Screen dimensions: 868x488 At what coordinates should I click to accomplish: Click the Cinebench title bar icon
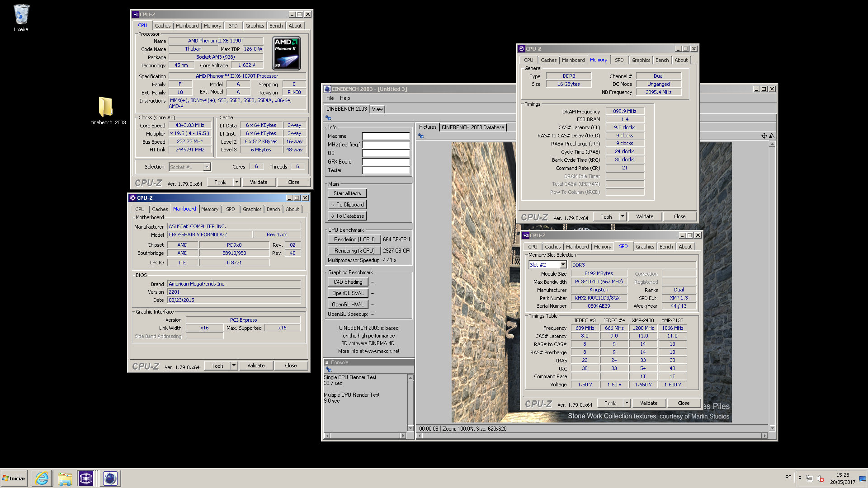[327, 89]
